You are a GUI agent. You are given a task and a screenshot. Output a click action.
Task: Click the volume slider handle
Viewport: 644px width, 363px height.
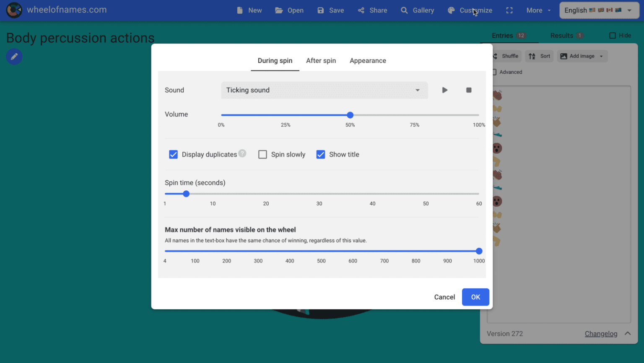(x=350, y=115)
